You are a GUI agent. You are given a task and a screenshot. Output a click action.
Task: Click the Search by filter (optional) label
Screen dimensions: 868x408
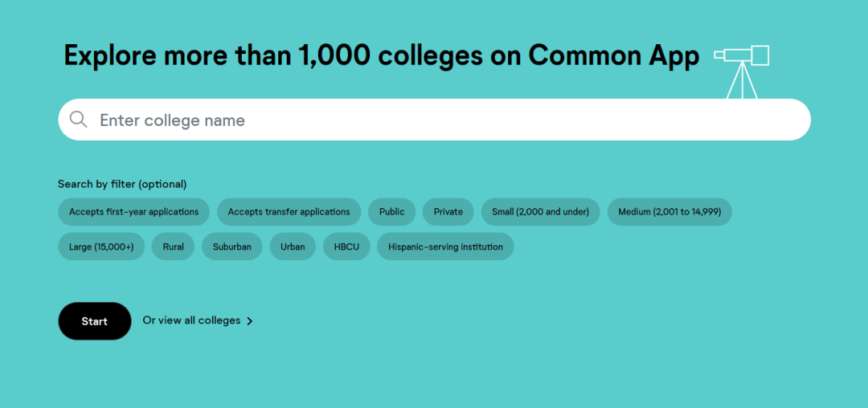tap(122, 184)
